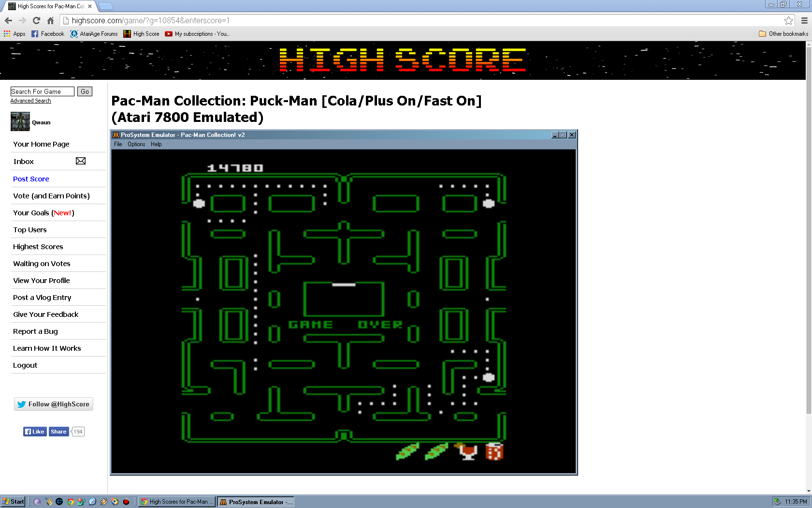Open the Post Score link

[x=31, y=179]
